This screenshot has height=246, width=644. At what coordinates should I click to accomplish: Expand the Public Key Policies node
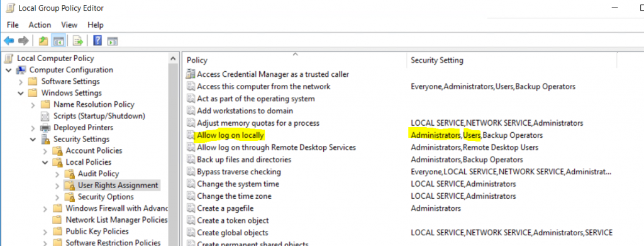45,232
